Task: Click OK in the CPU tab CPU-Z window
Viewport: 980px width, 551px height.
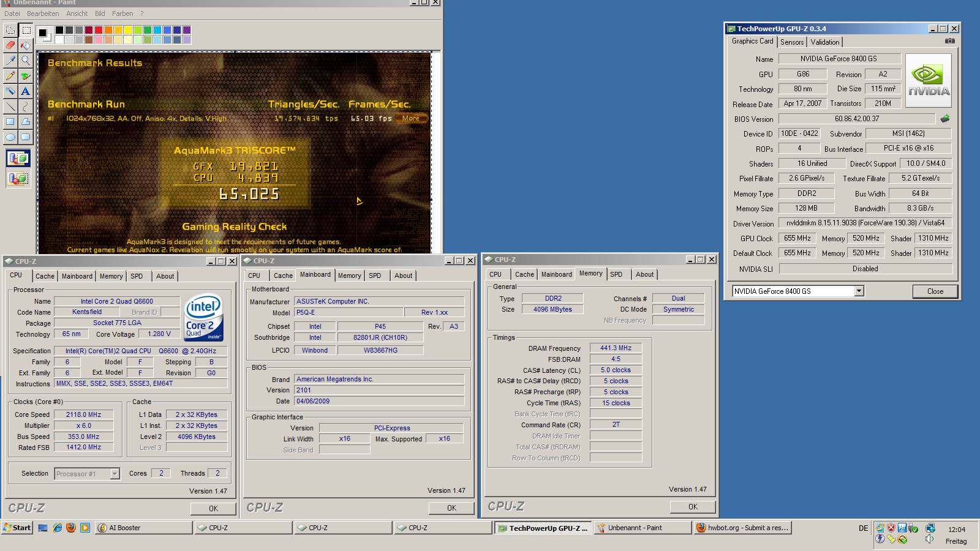Action: click(213, 508)
